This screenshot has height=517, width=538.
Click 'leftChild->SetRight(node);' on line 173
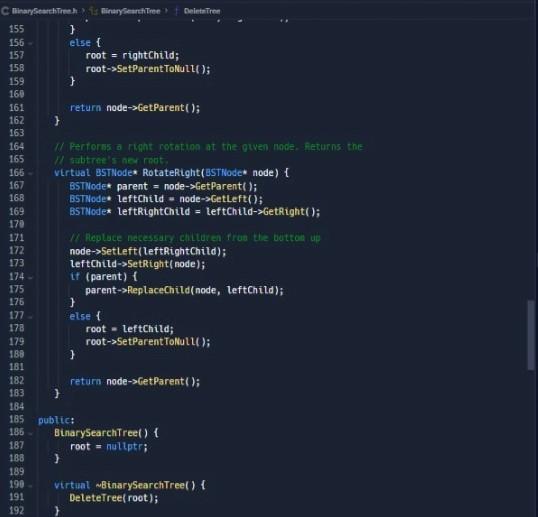coord(137,264)
